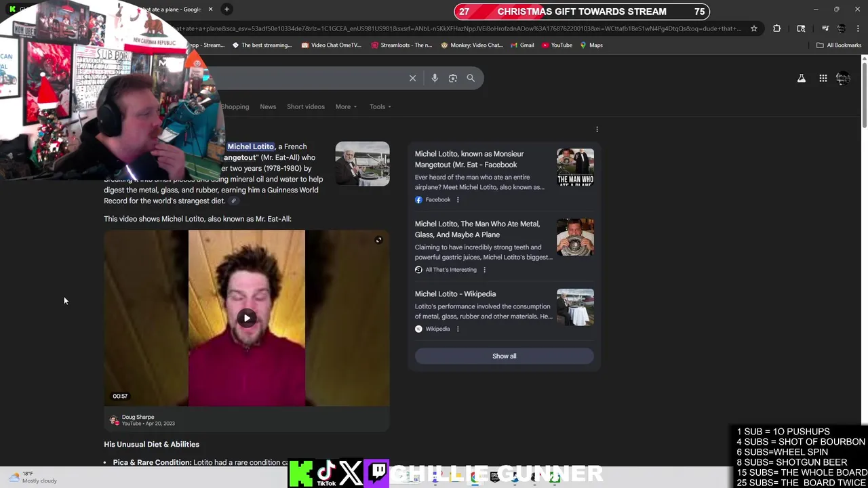The image size is (868, 488).
Task: Switch to the Short videos tab
Action: pyautogui.click(x=306, y=107)
